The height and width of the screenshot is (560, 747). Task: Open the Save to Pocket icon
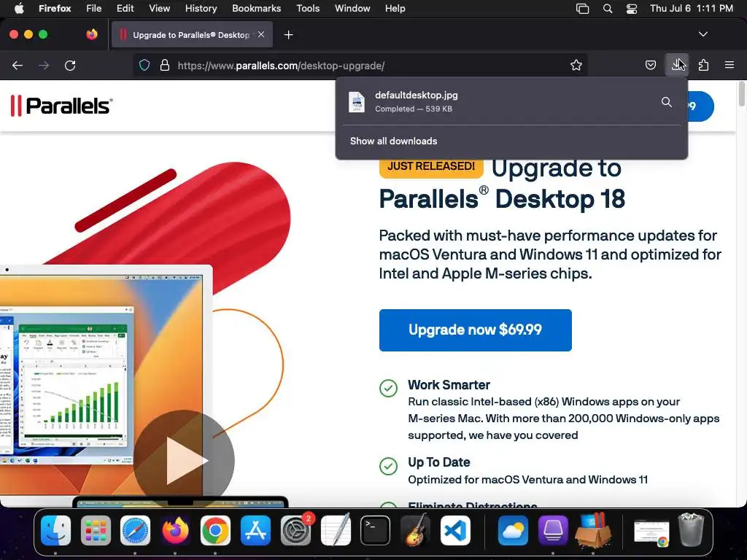tap(650, 65)
